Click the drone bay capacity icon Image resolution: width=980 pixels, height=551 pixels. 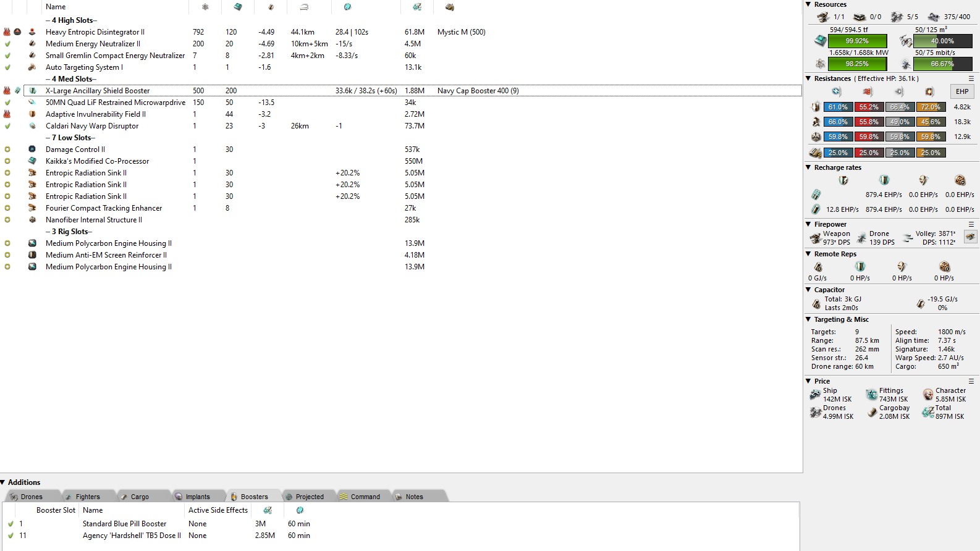click(x=906, y=41)
